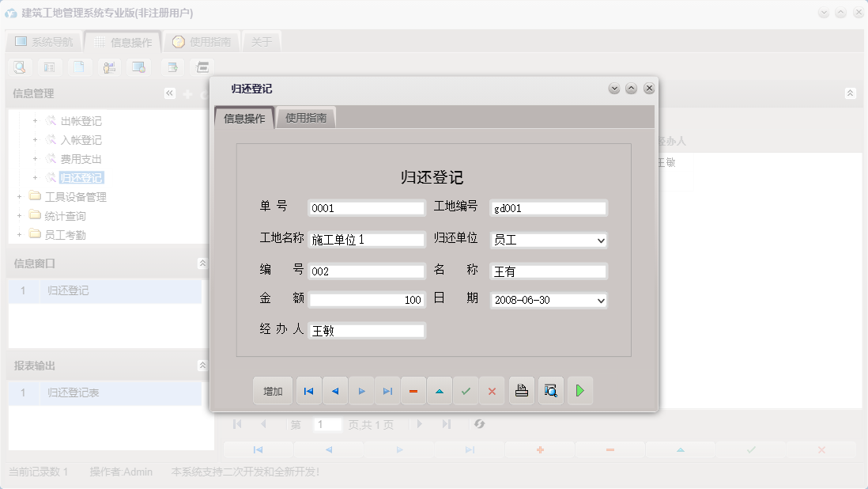
Task: Delete the current record with the red minus icon
Action: 413,390
